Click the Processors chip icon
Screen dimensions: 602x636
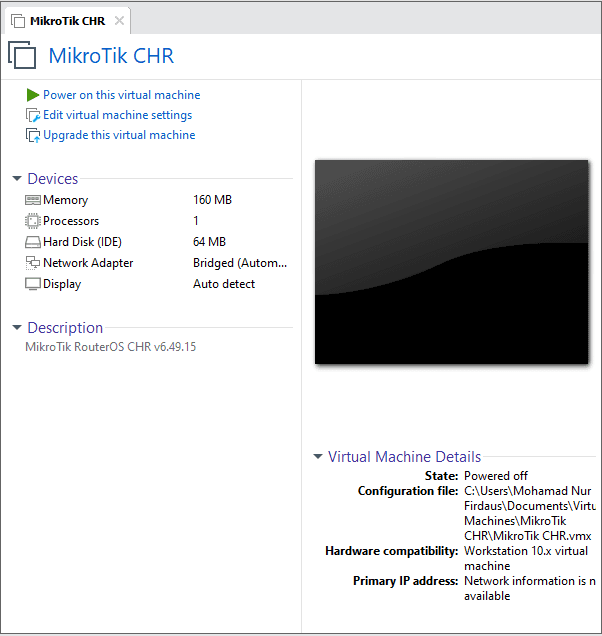tap(33, 221)
